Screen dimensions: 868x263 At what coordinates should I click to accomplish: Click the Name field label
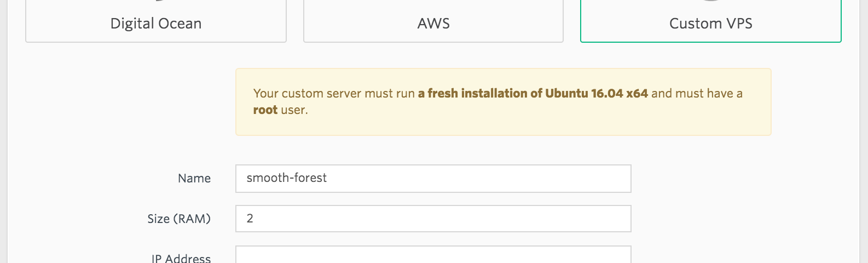click(194, 179)
